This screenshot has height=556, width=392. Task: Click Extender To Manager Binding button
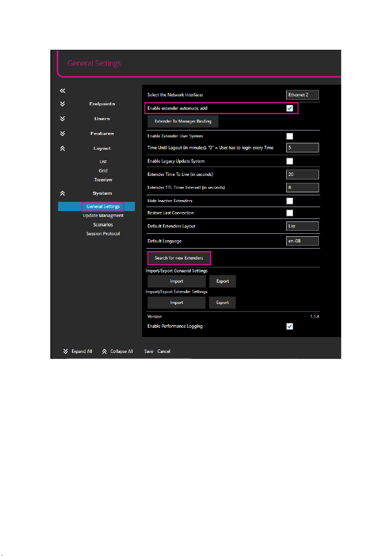(x=183, y=121)
